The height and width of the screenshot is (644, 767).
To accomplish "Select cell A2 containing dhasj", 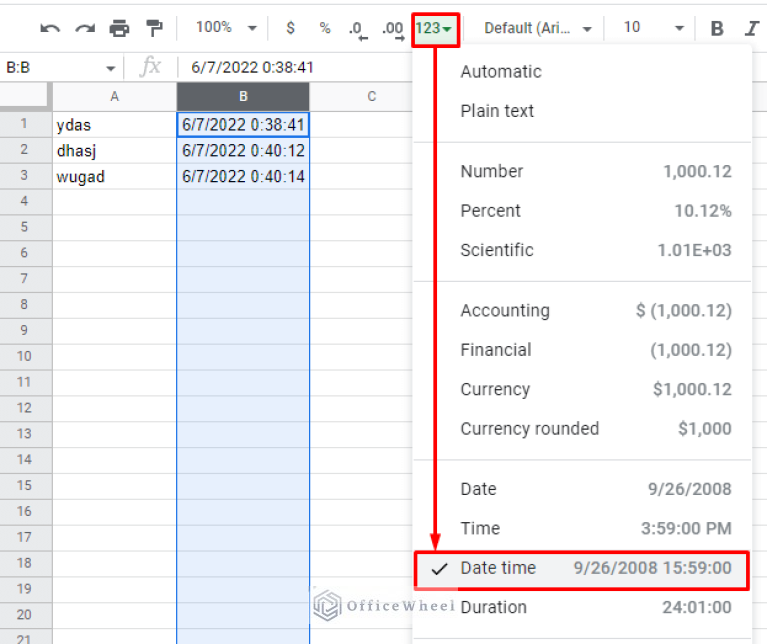I will coord(114,151).
